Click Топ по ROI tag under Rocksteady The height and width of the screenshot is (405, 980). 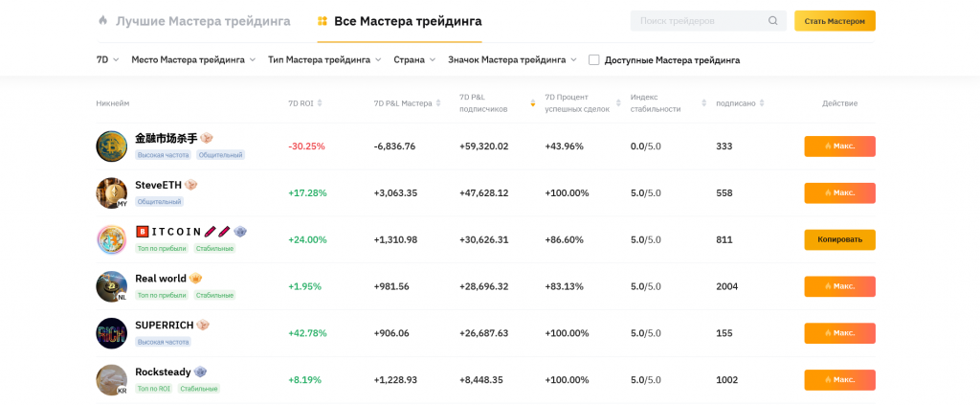point(154,389)
